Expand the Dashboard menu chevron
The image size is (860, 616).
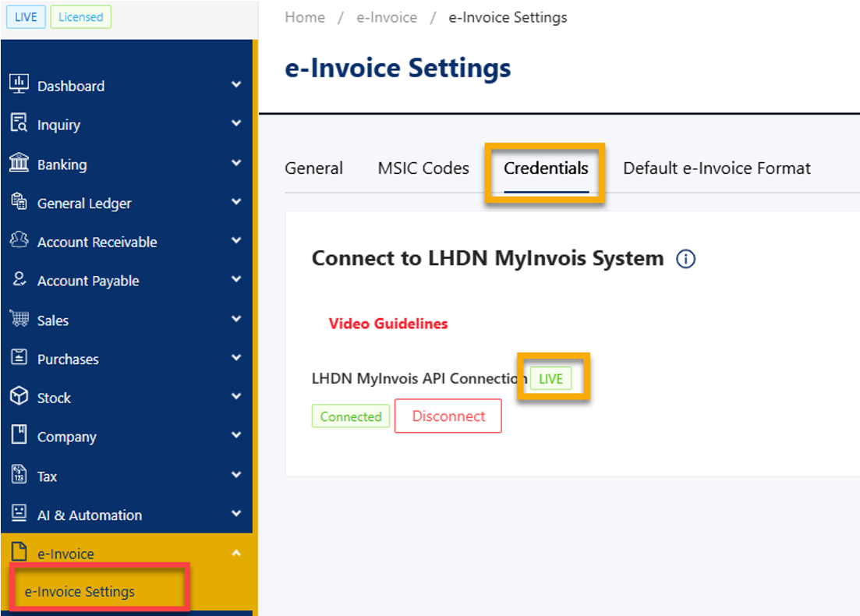click(236, 84)
